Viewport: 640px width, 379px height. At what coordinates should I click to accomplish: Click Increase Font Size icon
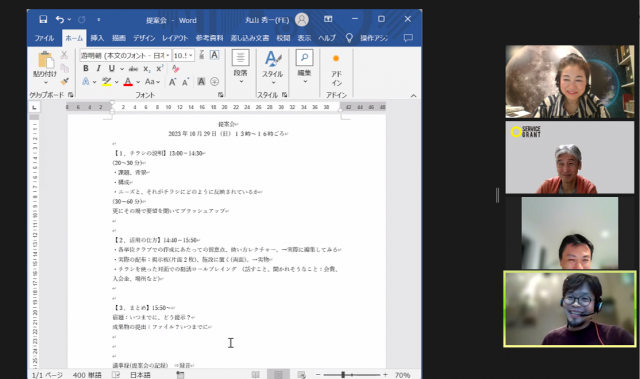click(173, 82)
